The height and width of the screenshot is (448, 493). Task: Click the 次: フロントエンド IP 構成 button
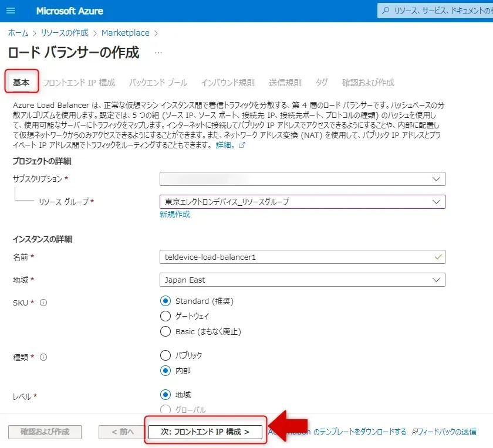click(205, 432)
